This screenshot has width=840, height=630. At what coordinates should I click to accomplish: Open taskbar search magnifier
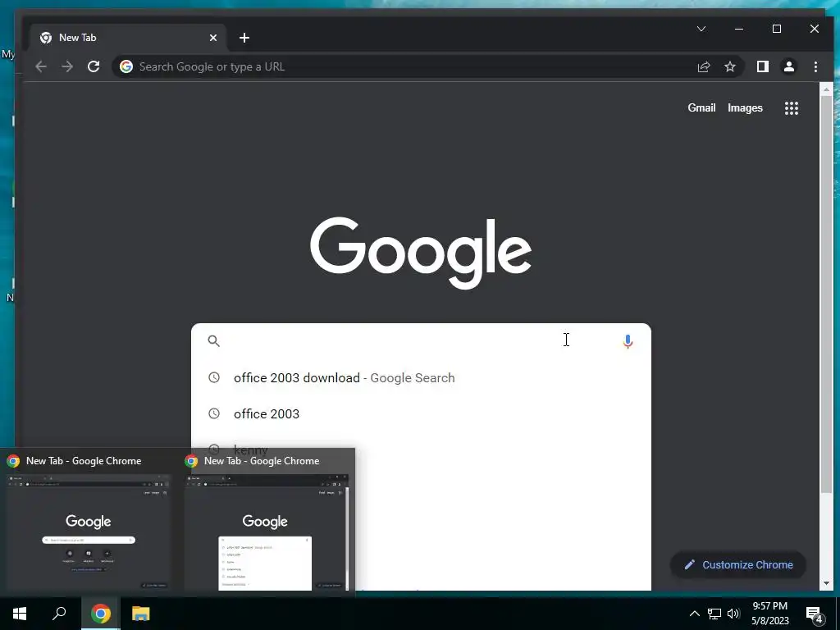click(59, 614)
